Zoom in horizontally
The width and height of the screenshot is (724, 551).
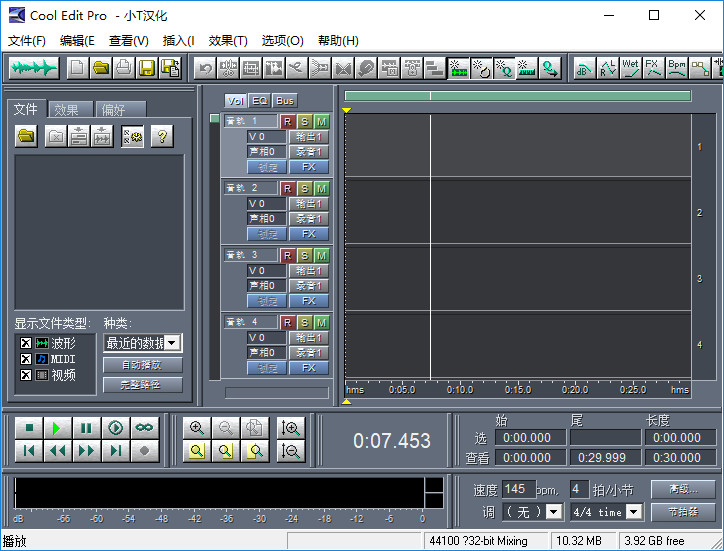pos(197,428)
